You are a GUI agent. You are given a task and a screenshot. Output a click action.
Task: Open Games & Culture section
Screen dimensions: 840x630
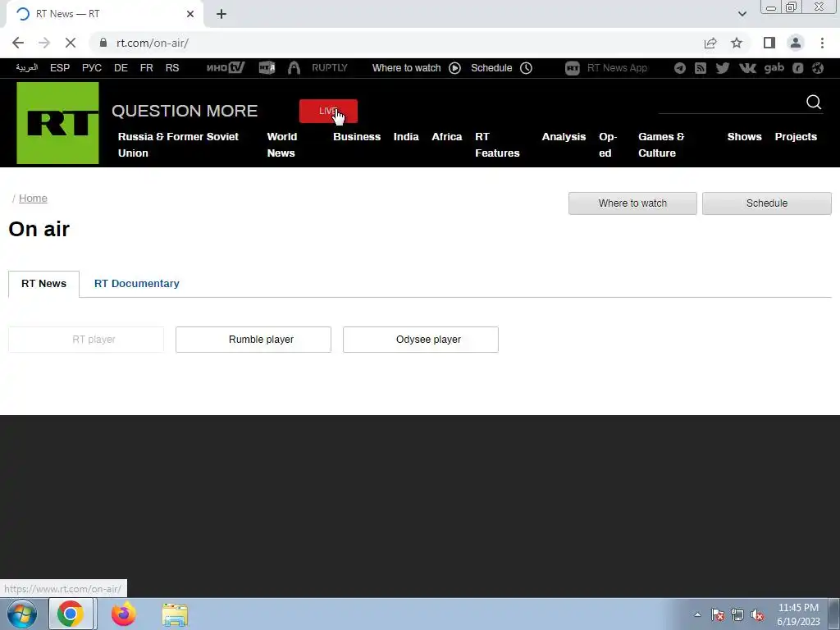661,144
